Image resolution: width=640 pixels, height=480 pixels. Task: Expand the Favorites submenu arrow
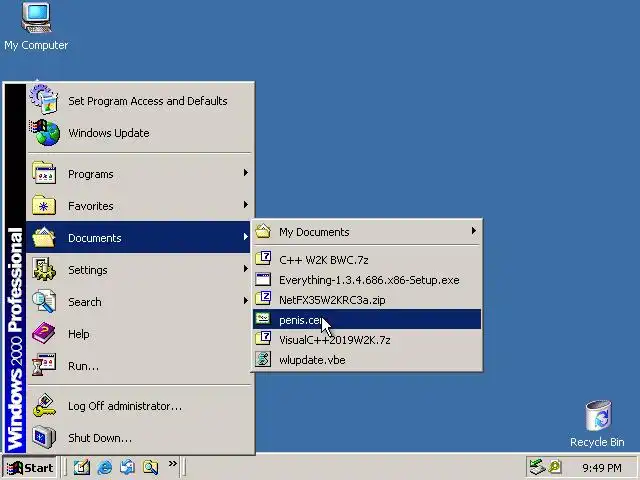[245, 205]
